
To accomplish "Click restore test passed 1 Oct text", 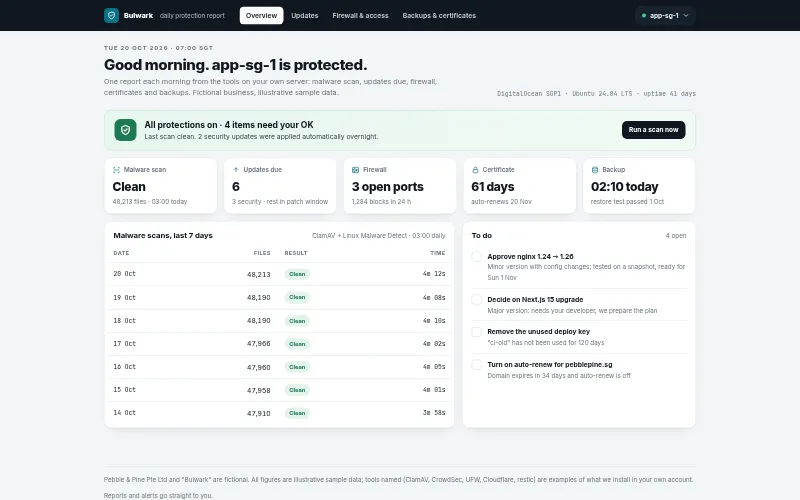I will click(627, 202).
